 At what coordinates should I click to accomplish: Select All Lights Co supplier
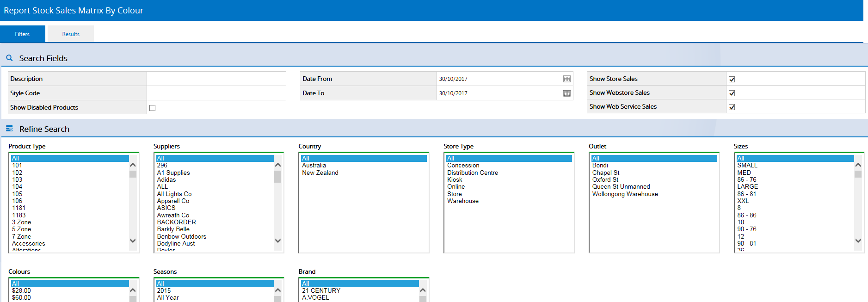(x=215, y=194)
